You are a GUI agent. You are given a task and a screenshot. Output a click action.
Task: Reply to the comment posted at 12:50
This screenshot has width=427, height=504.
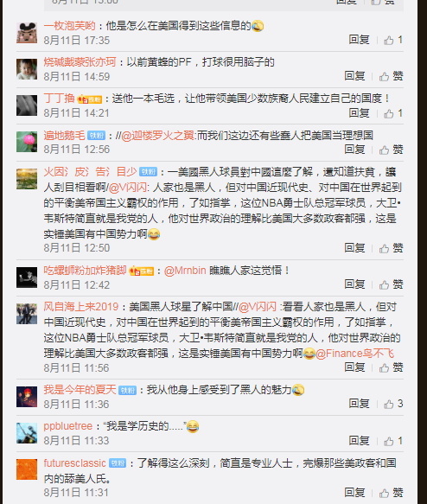354,248
